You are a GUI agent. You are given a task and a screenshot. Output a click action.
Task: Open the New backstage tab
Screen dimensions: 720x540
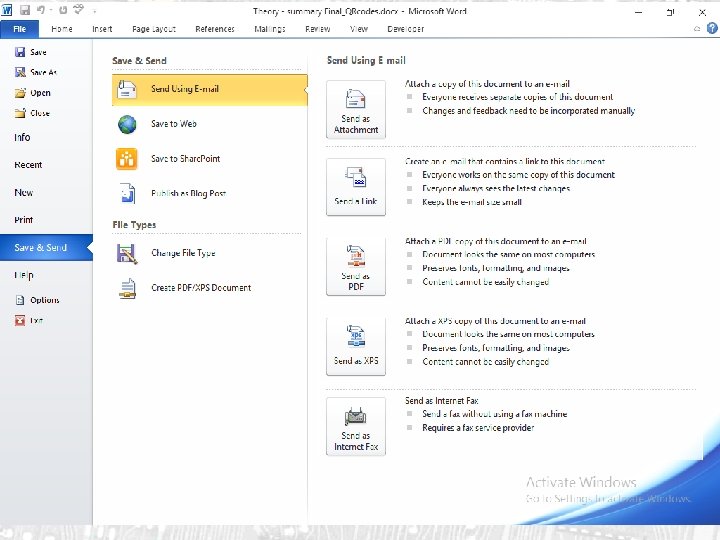[x=23, y=192]
